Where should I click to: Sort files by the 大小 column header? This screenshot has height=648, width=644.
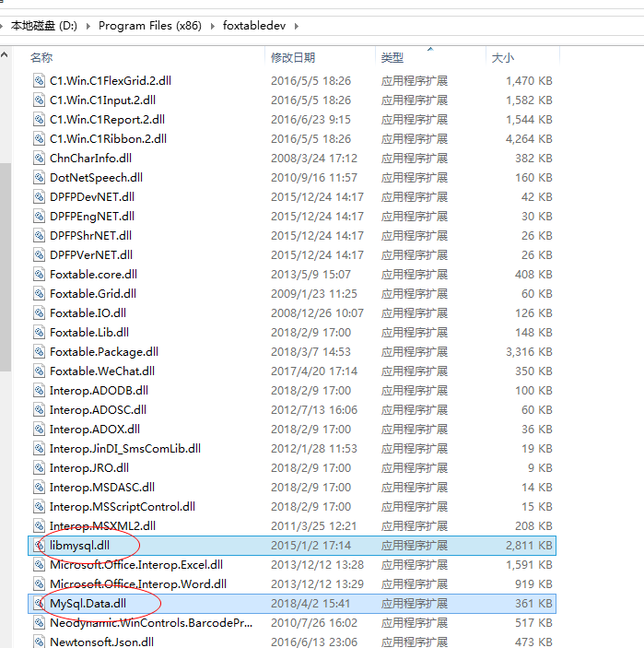[x=503, y=57]
